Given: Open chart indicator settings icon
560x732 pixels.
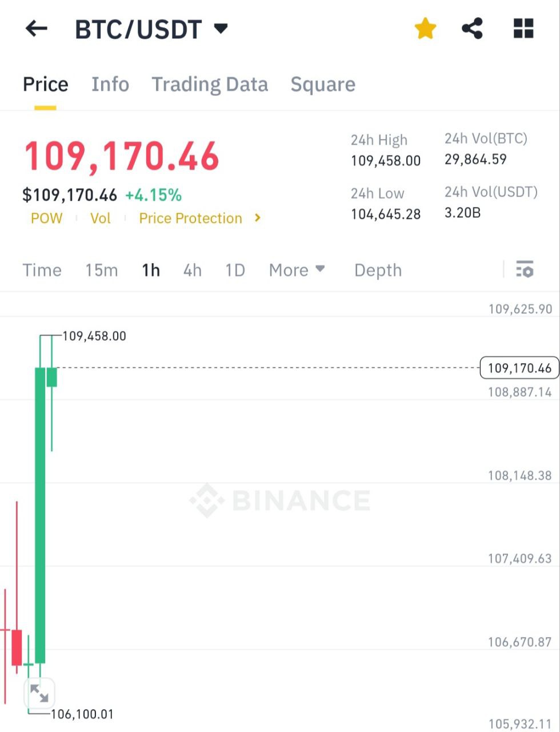Looking at the screenshot, I should pos(525,269).
